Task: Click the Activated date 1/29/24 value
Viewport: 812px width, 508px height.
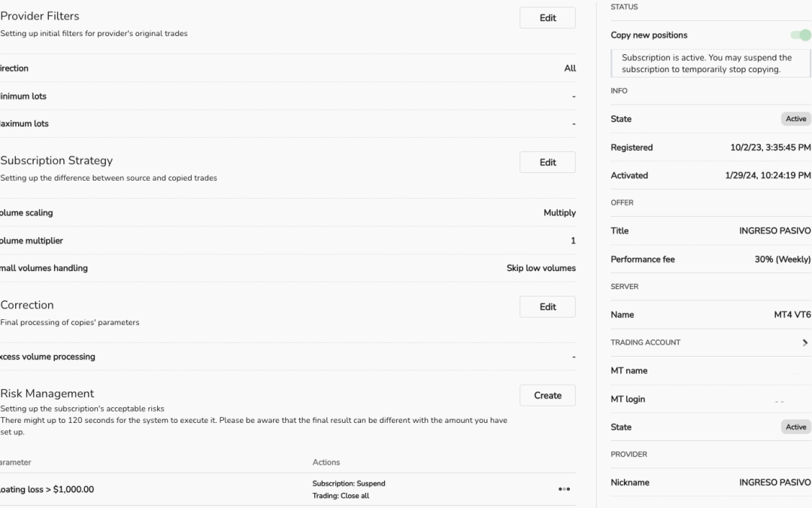Action: (762, 175)
